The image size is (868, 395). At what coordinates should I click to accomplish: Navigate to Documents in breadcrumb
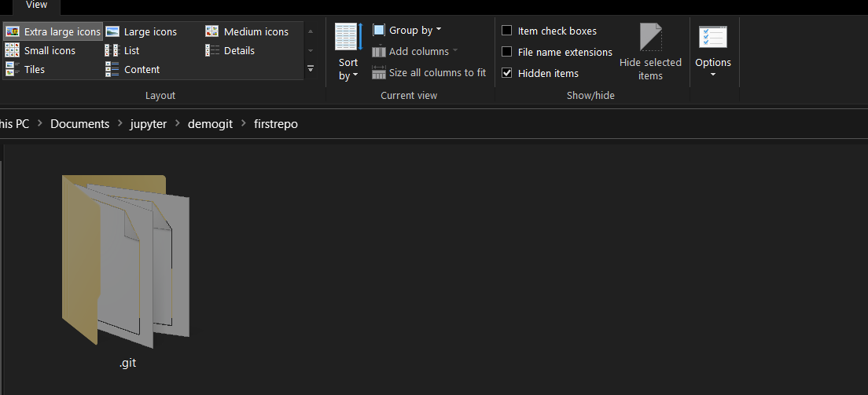[x=79, y=124]
